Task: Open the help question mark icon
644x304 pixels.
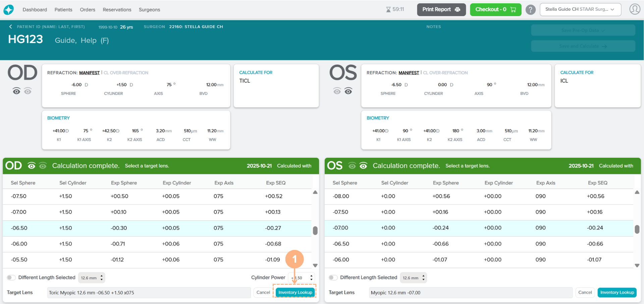Action: point(530,10)
